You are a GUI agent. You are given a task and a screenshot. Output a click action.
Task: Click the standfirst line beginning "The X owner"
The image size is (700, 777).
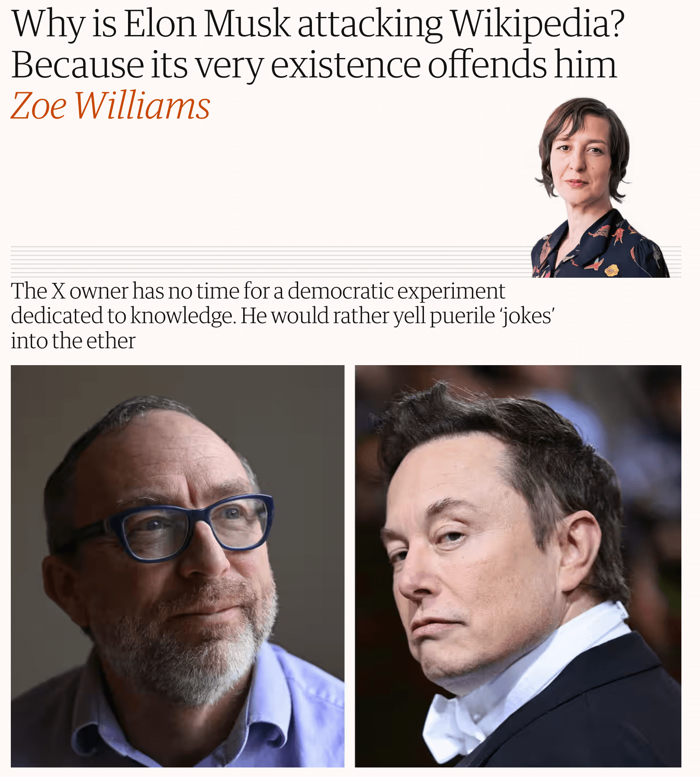click(258, 291)
